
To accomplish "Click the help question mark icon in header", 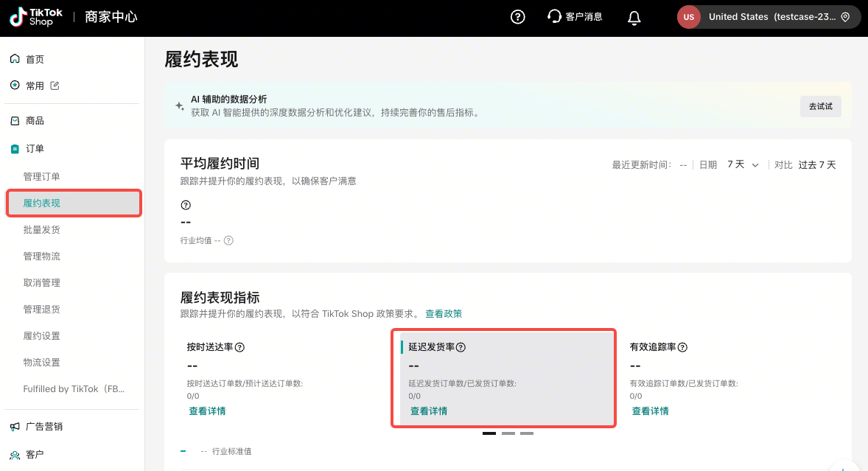I will (518, 17).
